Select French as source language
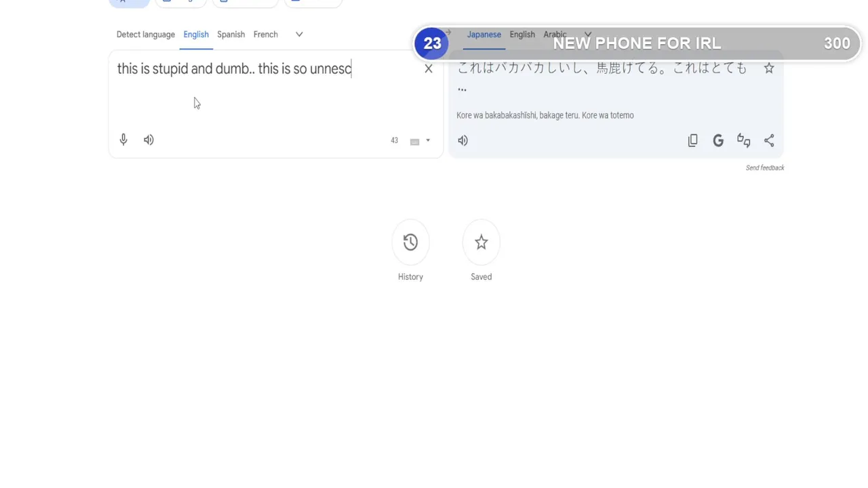Viewport: 868px width, 488px height. pos(266,35)
